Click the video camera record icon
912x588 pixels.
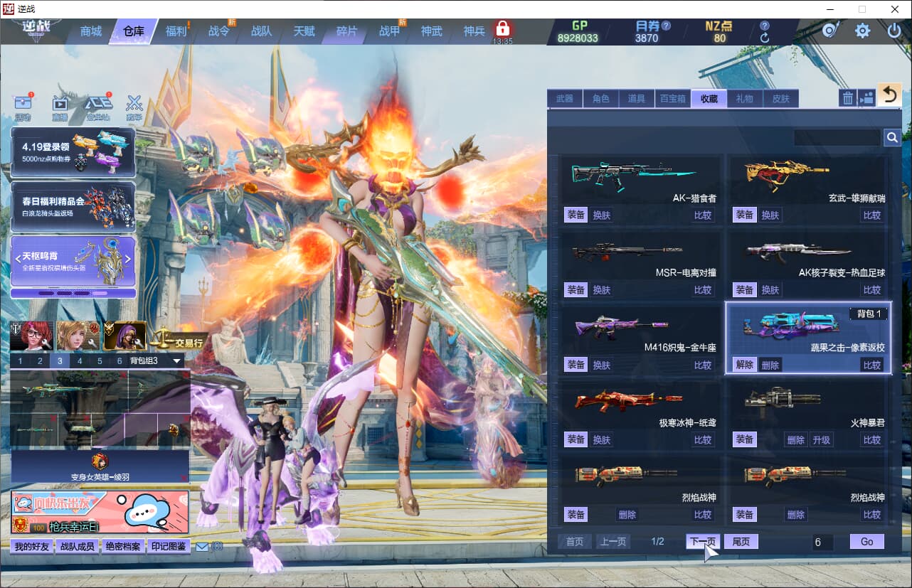(x=866, y=98)
